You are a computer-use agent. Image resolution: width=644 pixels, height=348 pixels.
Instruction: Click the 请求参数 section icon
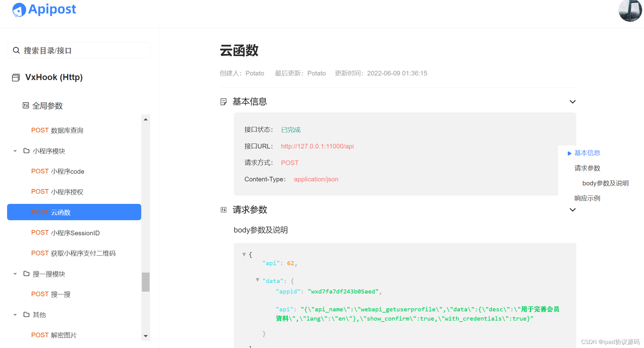224,210
